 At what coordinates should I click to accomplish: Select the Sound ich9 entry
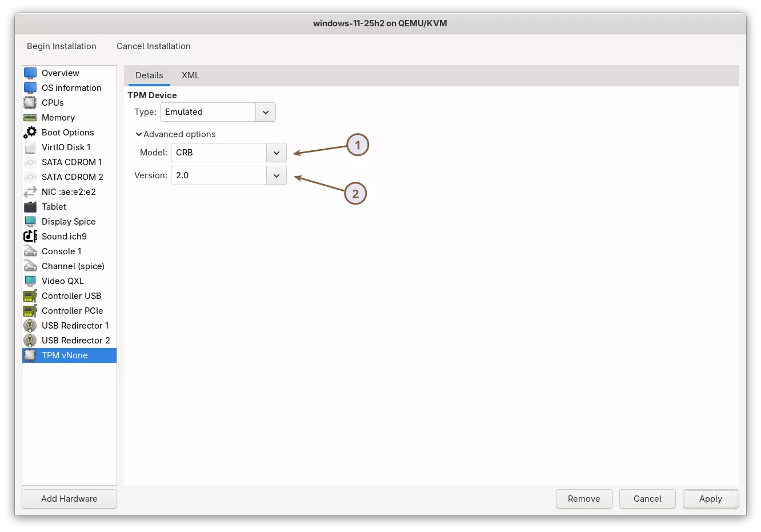click(69, 237)
